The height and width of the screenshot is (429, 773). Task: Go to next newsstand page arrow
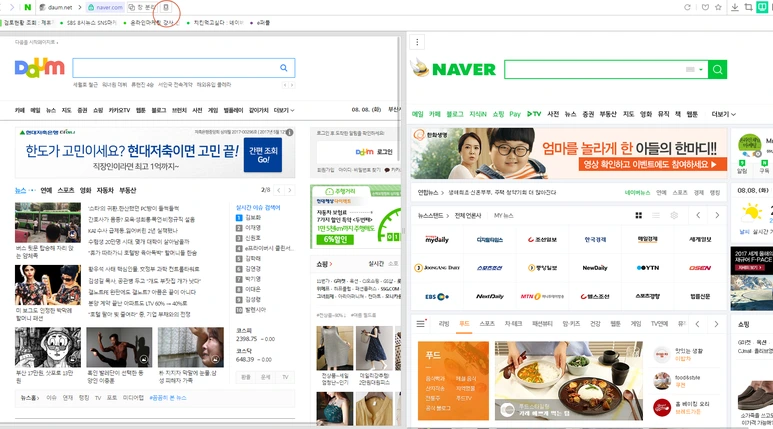pyautogui.click(x=717, y=215)
